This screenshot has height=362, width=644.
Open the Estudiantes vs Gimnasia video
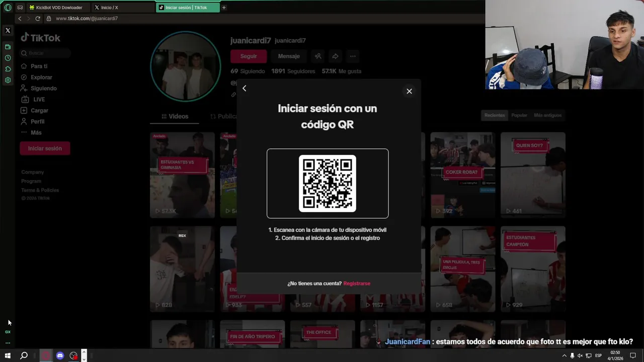pos(182,175)
